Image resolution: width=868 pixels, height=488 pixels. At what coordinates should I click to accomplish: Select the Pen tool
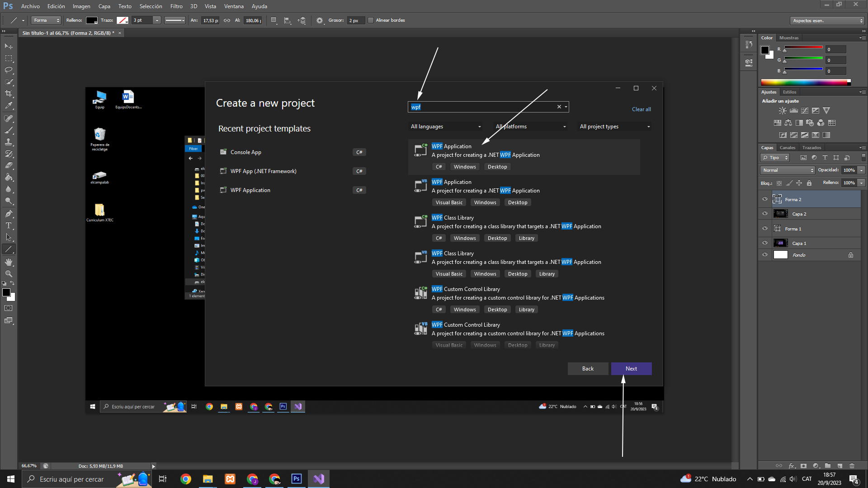click(9, 214)
